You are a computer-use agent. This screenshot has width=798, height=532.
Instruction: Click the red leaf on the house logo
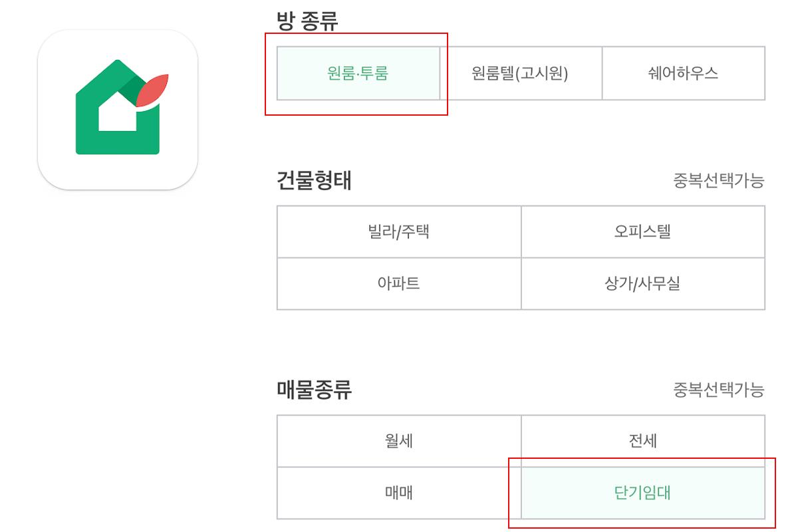tap(152, 91)
